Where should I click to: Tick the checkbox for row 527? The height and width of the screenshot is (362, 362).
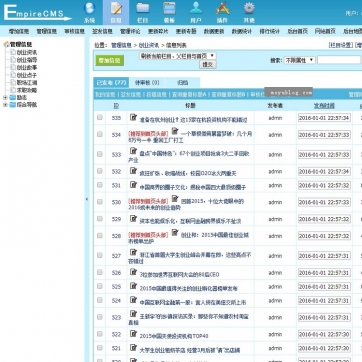click(100, 255)
